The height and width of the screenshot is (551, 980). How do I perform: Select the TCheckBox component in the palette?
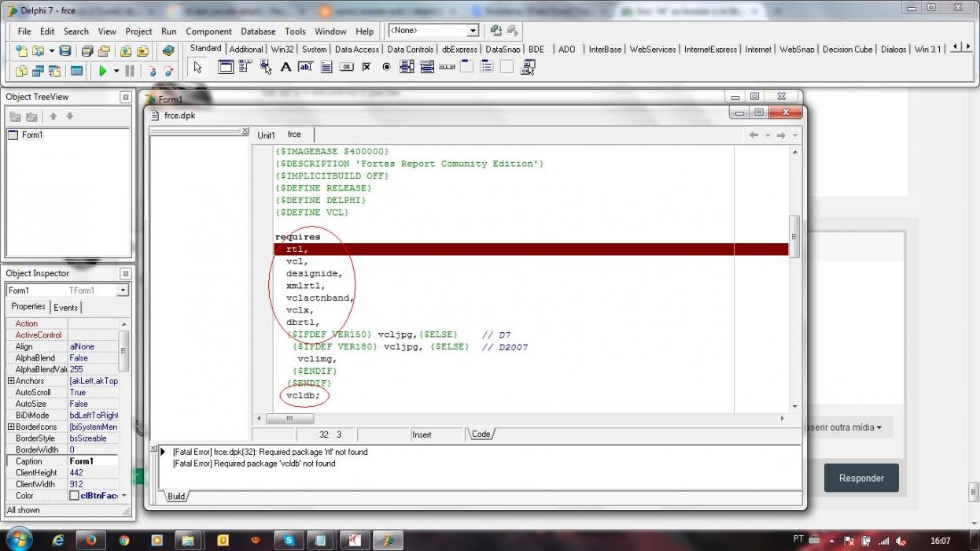pyautogui.click(x=367, y=68)
